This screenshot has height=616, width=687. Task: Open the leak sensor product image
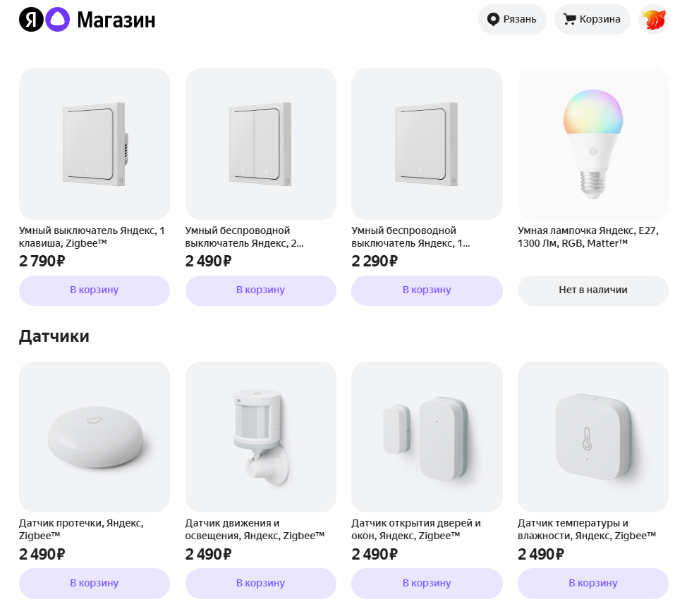95,437
